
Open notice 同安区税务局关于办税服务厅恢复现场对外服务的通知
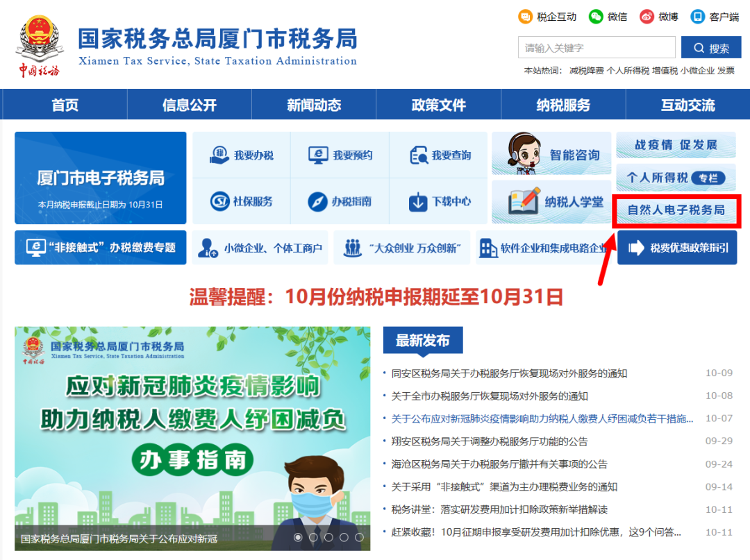coord(509,373)
